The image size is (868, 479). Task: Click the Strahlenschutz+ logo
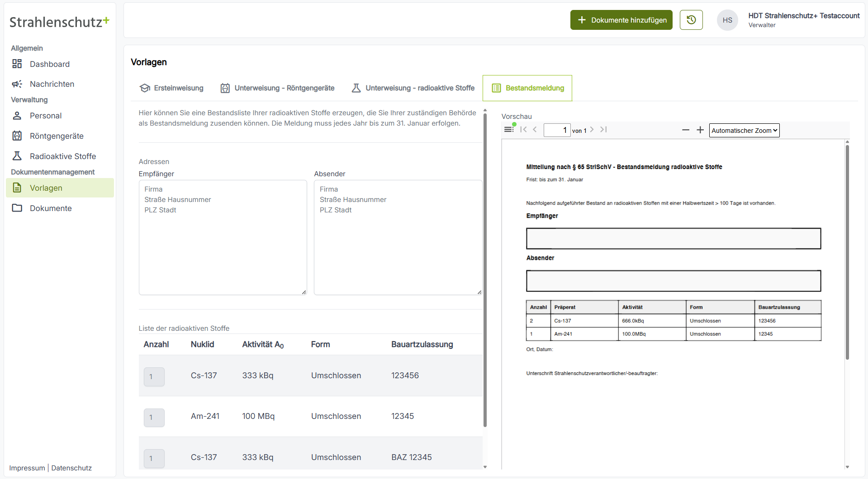(59, 22)
